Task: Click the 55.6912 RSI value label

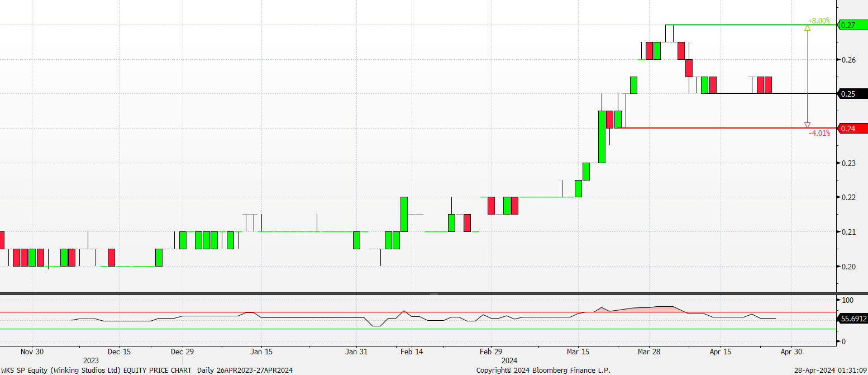Action: 853,319
